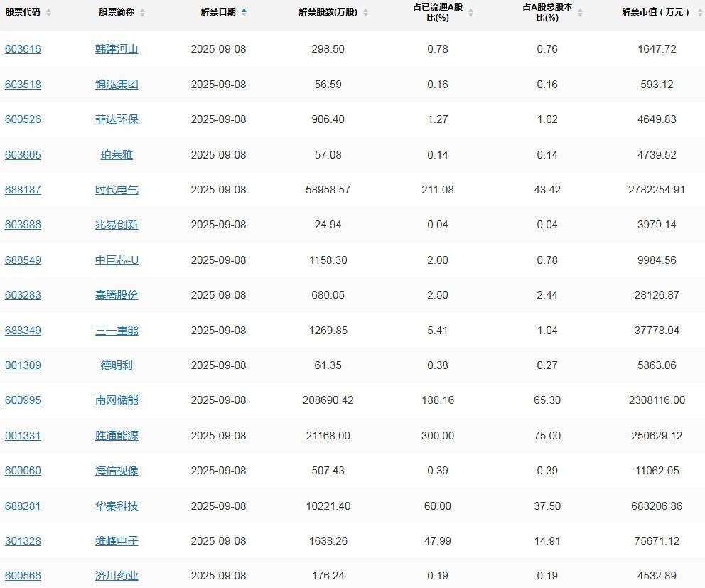
Task: Select the 胜通能源 stock link
Action: pyautogui.click(x=117, y=435)
